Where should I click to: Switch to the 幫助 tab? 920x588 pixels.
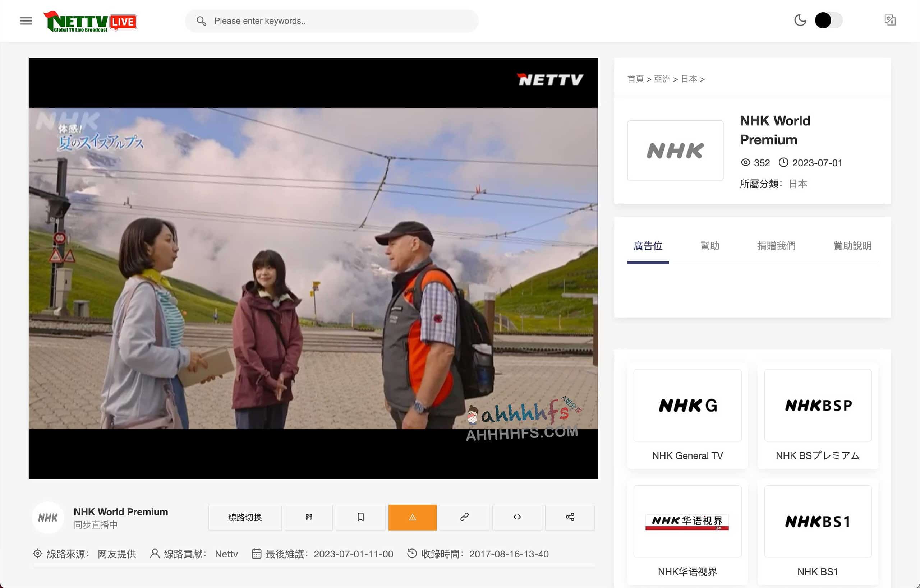pyautogui.click(x=710, y=246)
